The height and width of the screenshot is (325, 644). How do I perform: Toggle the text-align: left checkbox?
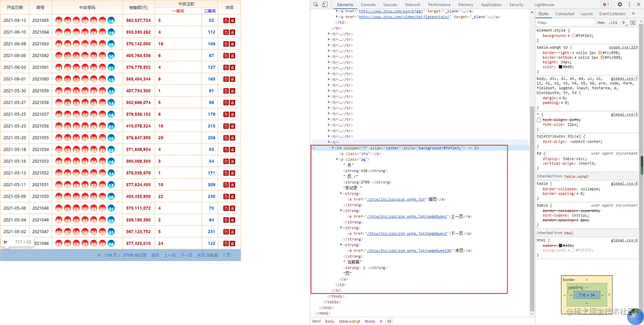click(x=539, y=120)
